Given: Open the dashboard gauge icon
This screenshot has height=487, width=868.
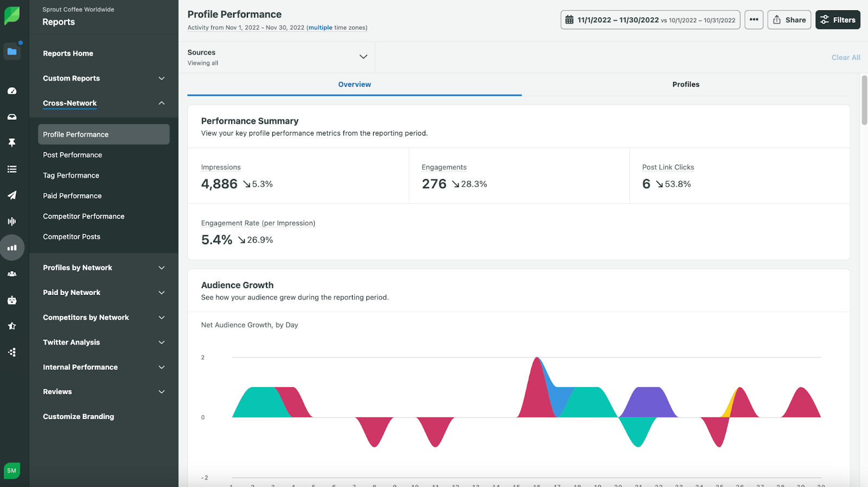Looking at the screenshot, I should point(12,91).
